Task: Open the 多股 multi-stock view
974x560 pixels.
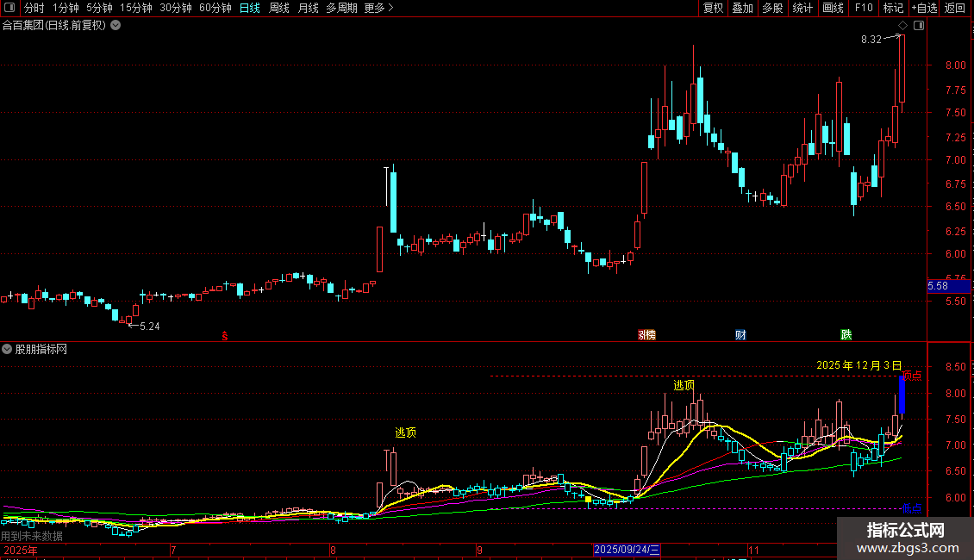Action: (772, 8)
